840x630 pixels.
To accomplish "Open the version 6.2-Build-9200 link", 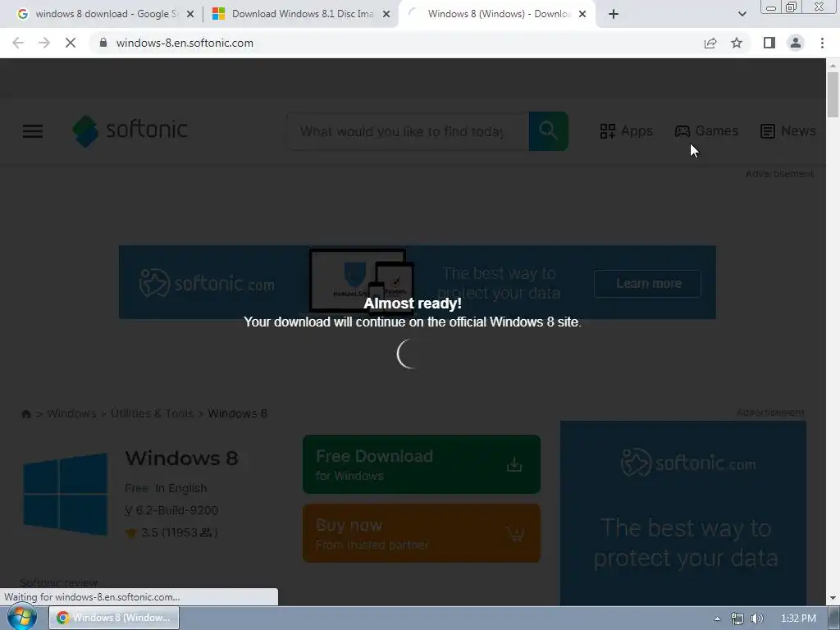I will pos(171,510).
